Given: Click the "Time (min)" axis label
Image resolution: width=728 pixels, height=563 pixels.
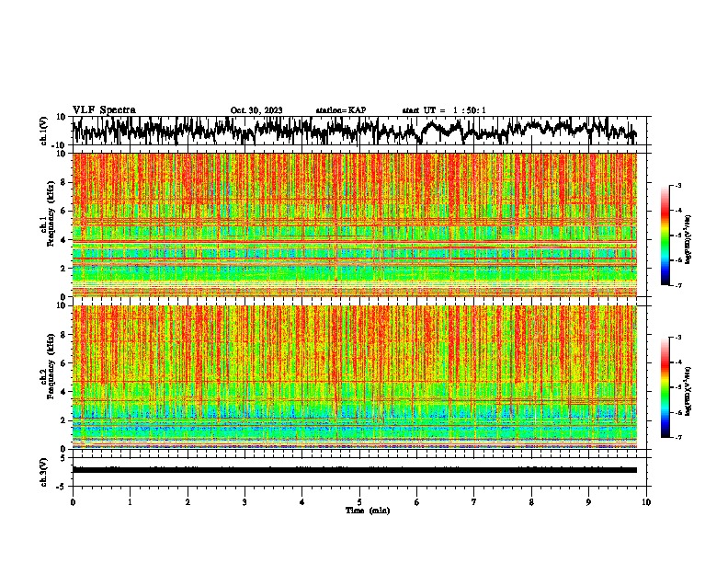Looking at the screenshot, I should pyautogui.click(x=368, y=511).
